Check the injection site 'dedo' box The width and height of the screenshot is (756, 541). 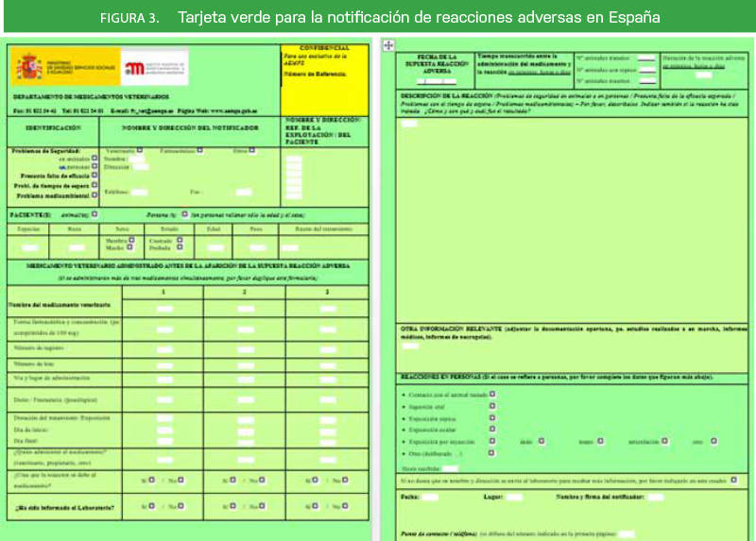pyautogui.click(x=541, y=441)
